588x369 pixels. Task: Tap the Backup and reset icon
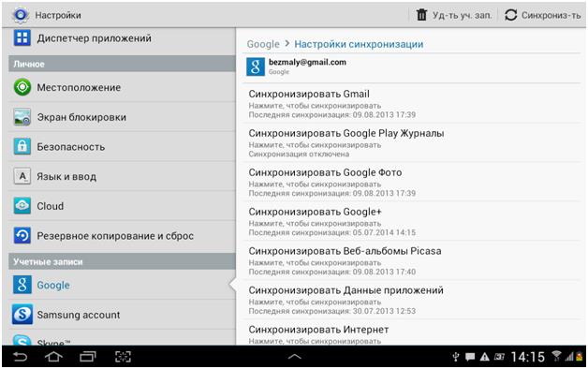pyautogui.click(x=22, y=235)
